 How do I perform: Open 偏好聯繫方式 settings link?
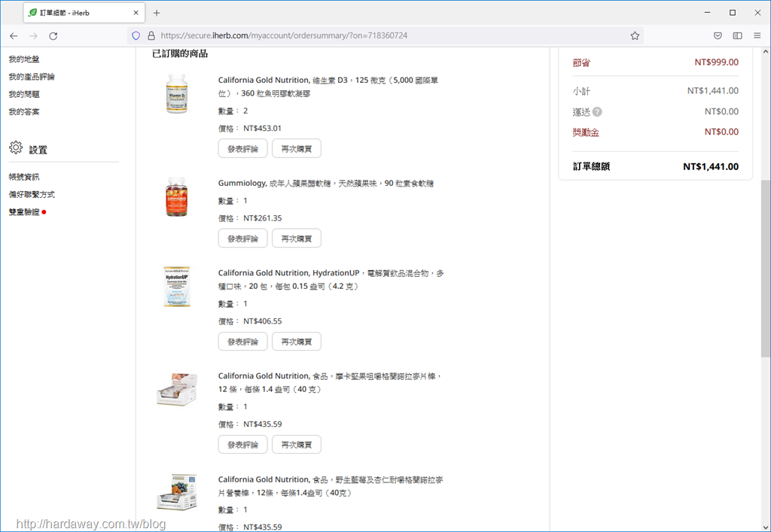coord(32,195)
